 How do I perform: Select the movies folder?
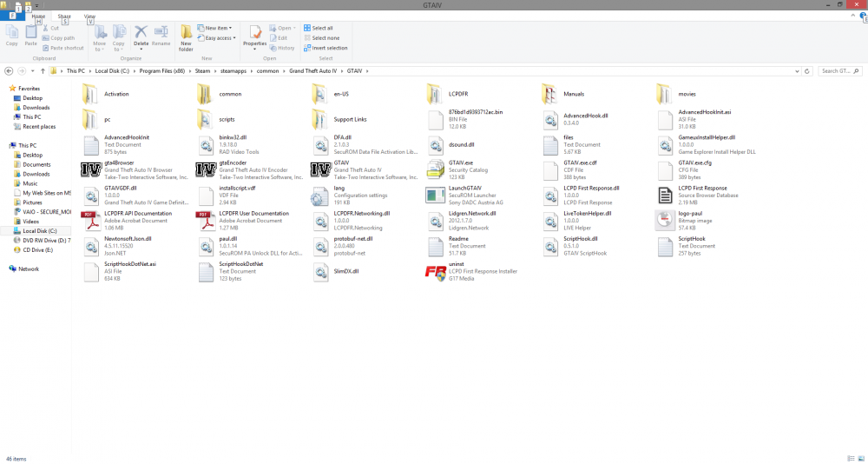coord(676,94)
